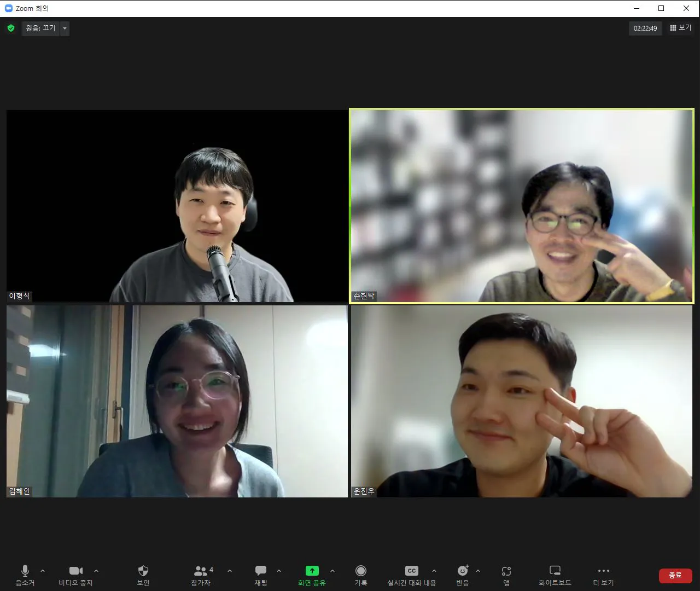Click the 손현탁 name label
This screenshot has height=591, width=700.
click(x=364, y=296)
